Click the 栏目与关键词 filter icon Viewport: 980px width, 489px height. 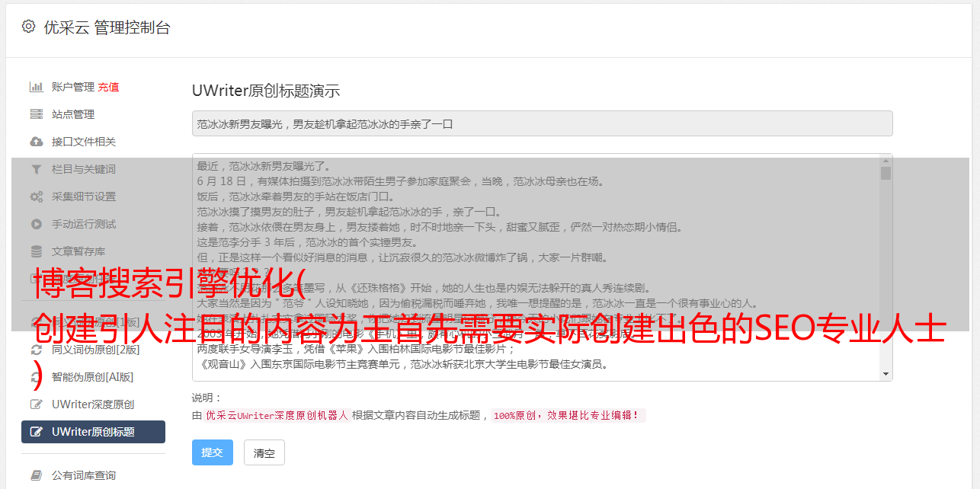[36, 169]
